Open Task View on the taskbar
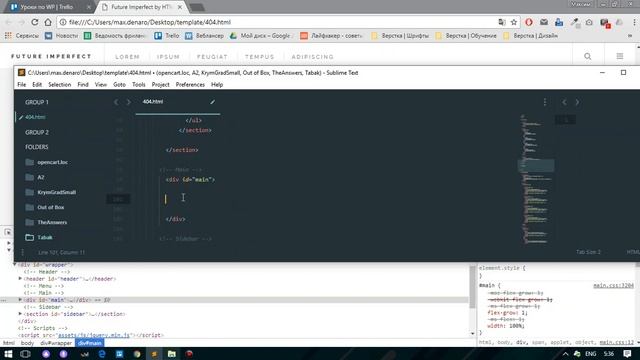This screenshot has height=360, width=640. point(25,354)
